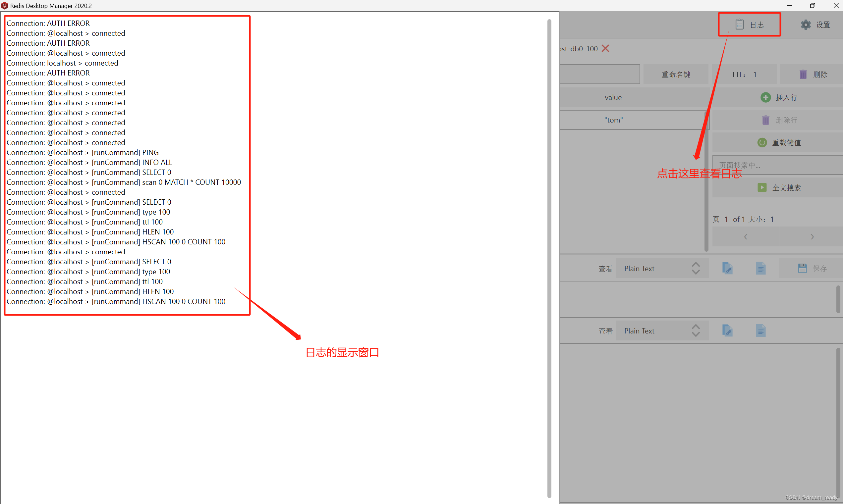Run 全文搜索 full text search
This screenshot has width=843, height=504.
click(x=778, y=188)
